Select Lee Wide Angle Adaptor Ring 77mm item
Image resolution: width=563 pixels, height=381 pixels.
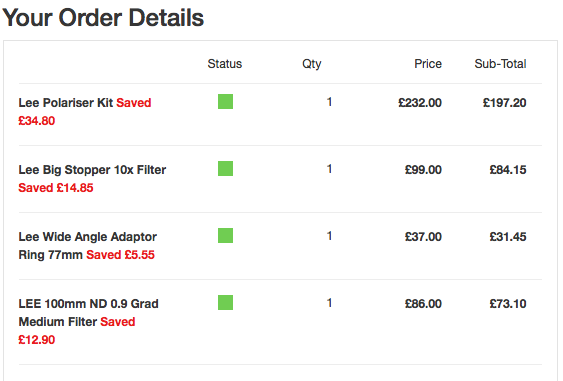tap(88, 246)
